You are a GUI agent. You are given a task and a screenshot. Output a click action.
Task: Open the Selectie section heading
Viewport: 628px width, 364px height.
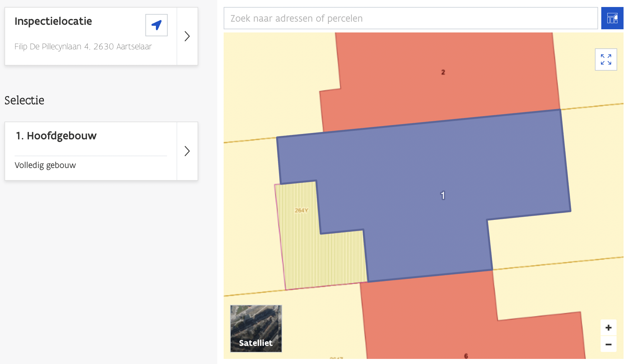(24, 100)
